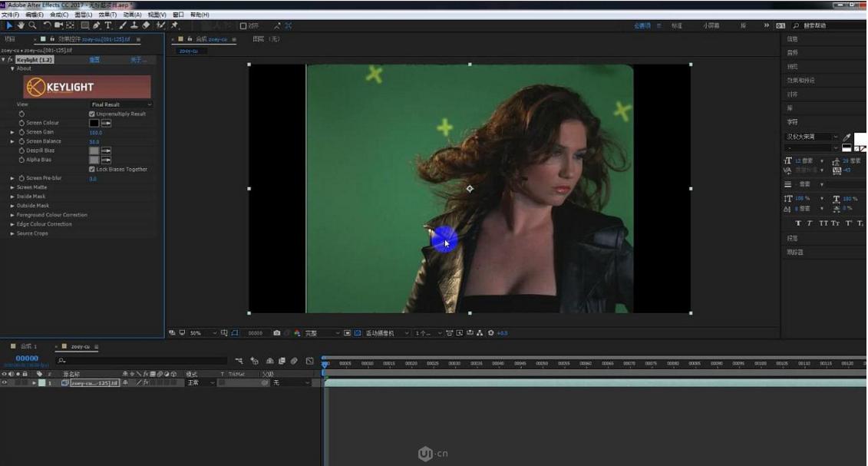Image resolution: width=868 pixels, height=466 pixels.
Task: Expand the Edge Colour Correction group
Action: 12,224
